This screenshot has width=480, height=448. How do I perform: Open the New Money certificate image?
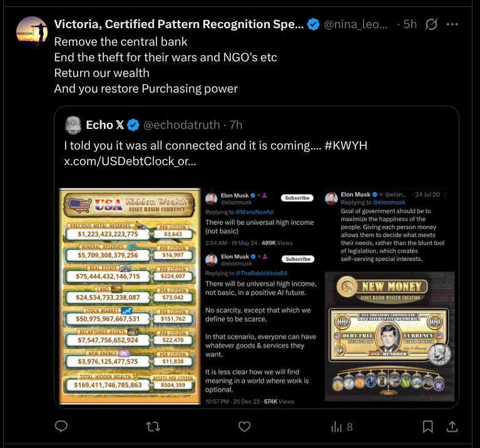390,336
